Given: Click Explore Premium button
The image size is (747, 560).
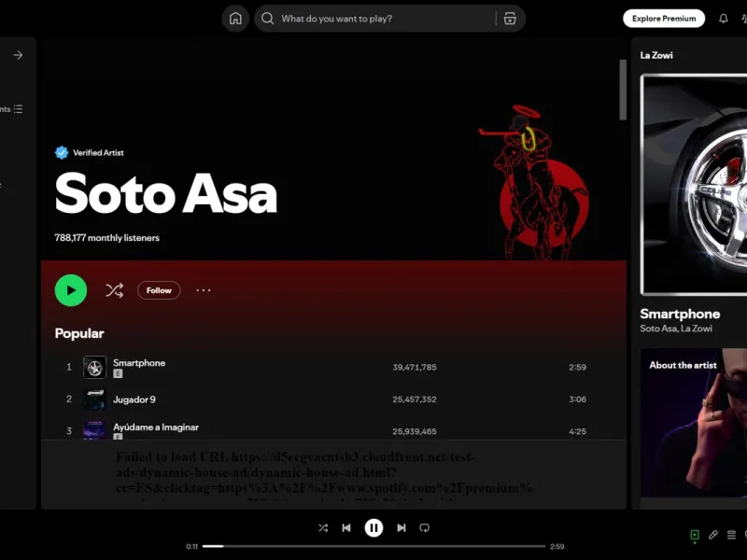Looking at the screenshot, I should click(x=664, y=19).
